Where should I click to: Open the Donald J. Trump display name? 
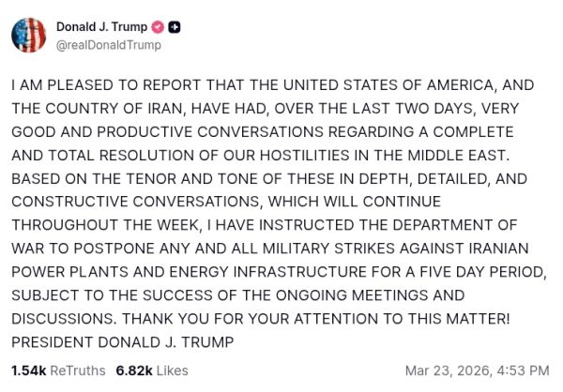pos(102,27)
